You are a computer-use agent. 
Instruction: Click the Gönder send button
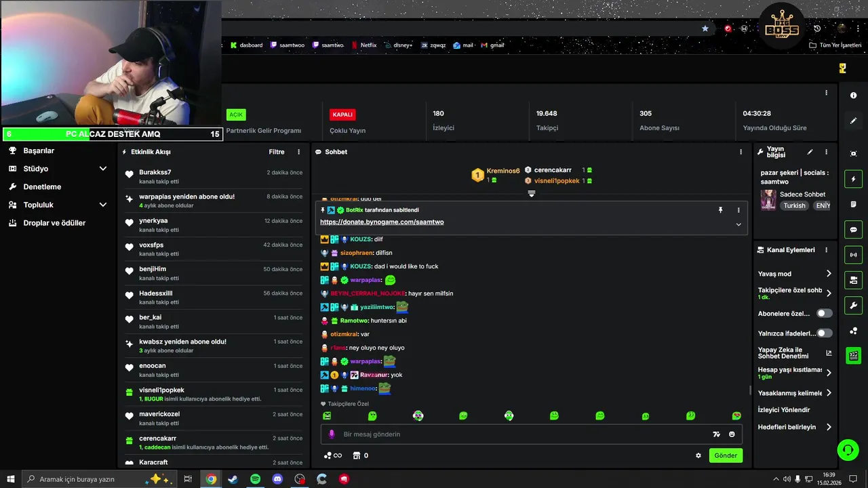point(726,455)
